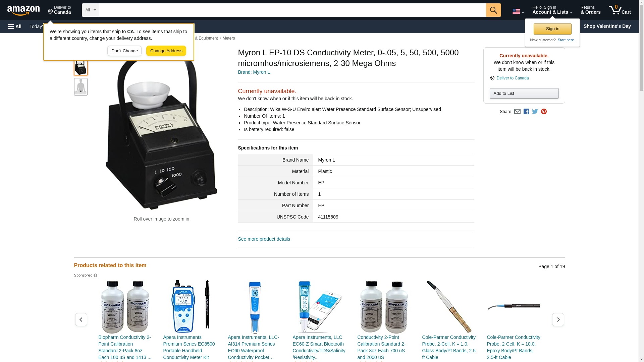The image size is (644, 362).
Task: Click the search magnifier Go button
Action: (493, 10)
